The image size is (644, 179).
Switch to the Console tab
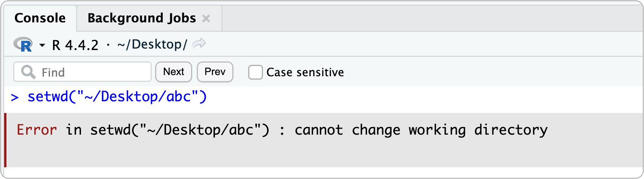40,18
